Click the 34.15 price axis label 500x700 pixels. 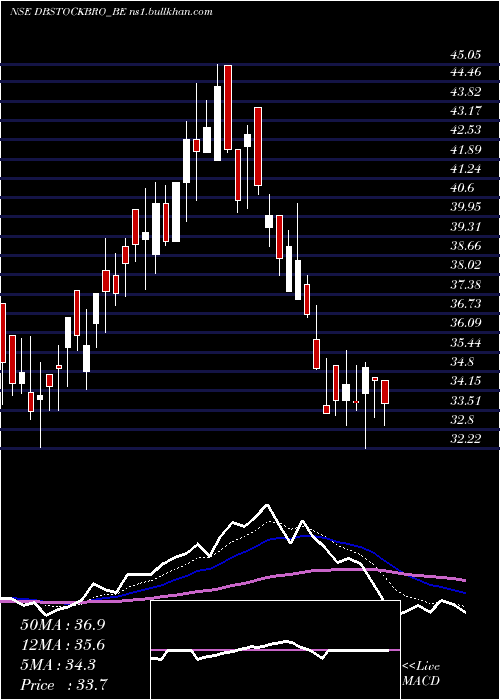coord(465,381)
